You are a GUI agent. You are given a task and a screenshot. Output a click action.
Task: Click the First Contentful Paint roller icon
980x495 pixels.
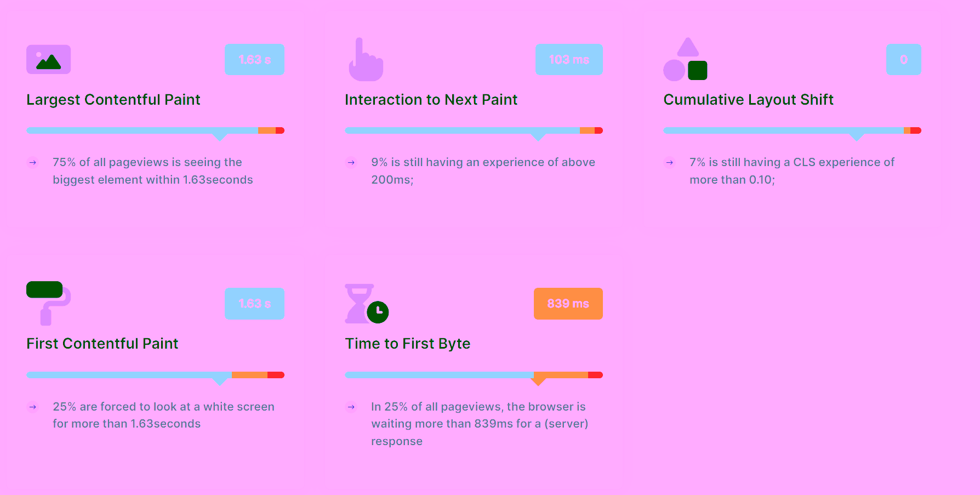48,303
